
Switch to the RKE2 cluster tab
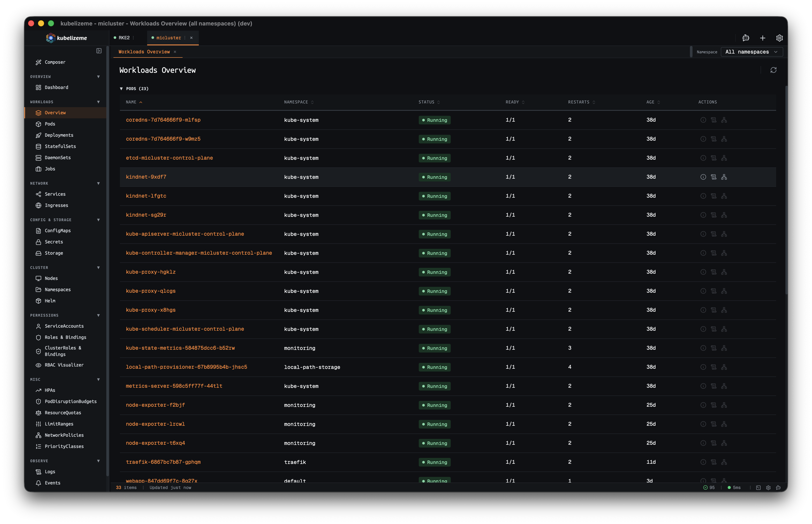[x=124, y=38]
